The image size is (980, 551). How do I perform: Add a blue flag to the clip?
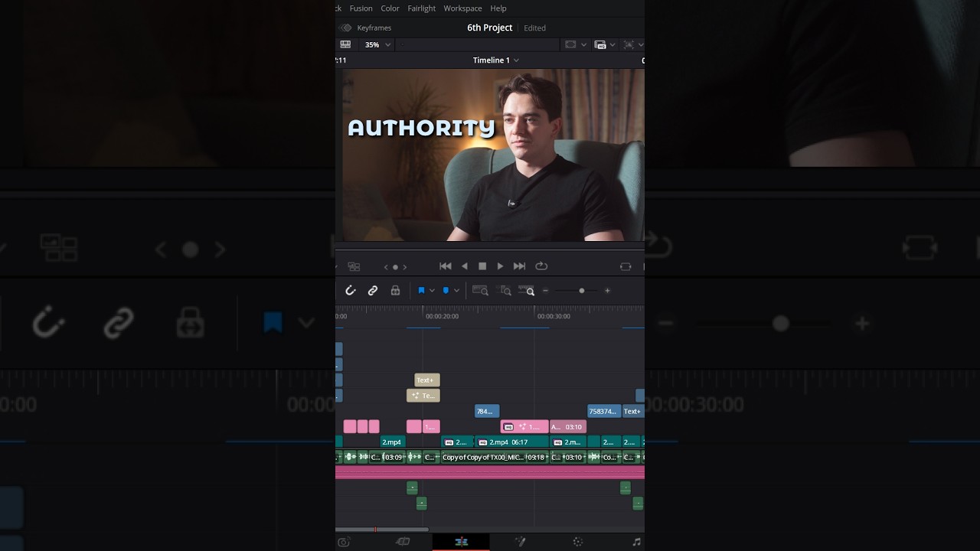(x=421, y=291)
